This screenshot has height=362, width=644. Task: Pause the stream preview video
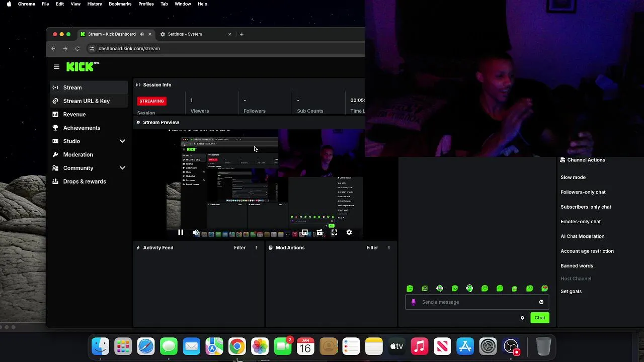tap(181, 232)
